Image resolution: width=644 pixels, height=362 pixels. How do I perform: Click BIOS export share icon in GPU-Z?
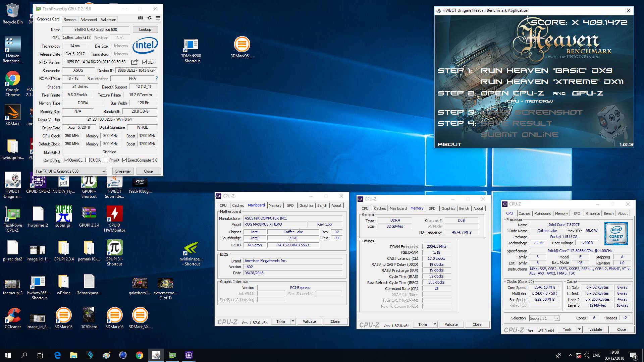pos(135,62)
